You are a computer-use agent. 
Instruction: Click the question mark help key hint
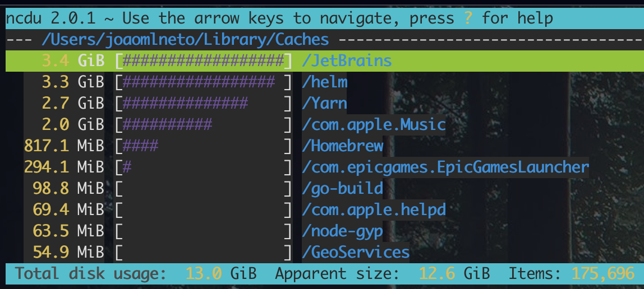(x=468, y=18)
